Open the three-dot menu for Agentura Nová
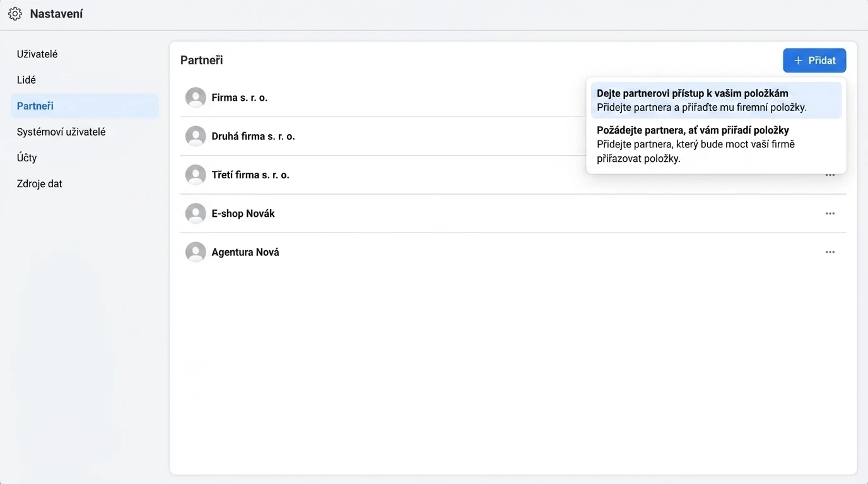Viewport: 868px width, 484px height. tap(830, 252)
